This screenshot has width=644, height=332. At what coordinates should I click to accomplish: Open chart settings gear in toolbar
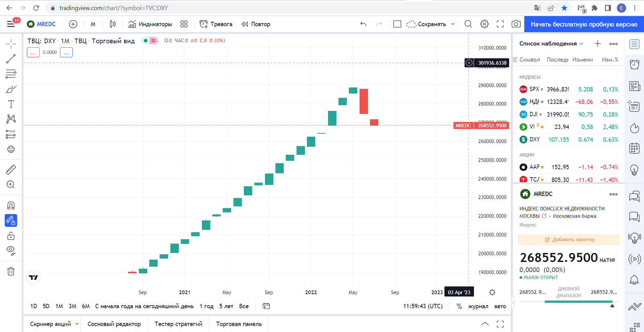click(484, 24)
